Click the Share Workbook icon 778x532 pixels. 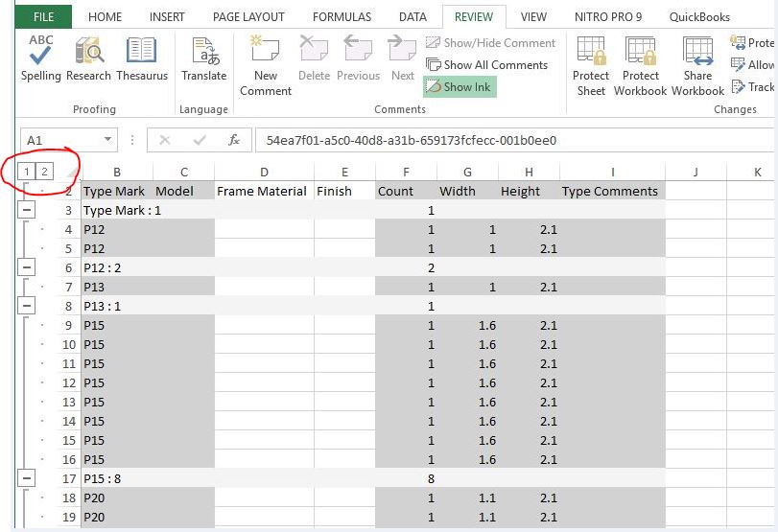[697, 65]
